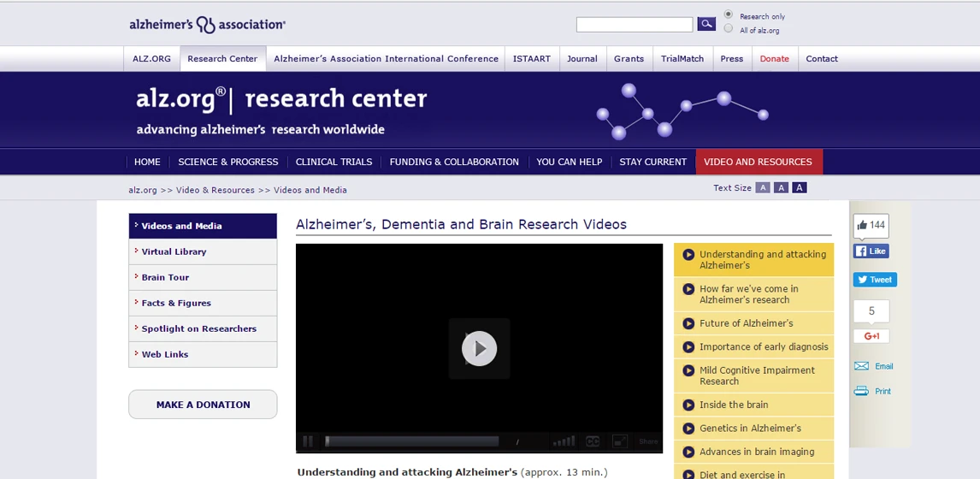Open the ISTAART tab
Viewport: 980px width, 479px height.
point(532,59)
